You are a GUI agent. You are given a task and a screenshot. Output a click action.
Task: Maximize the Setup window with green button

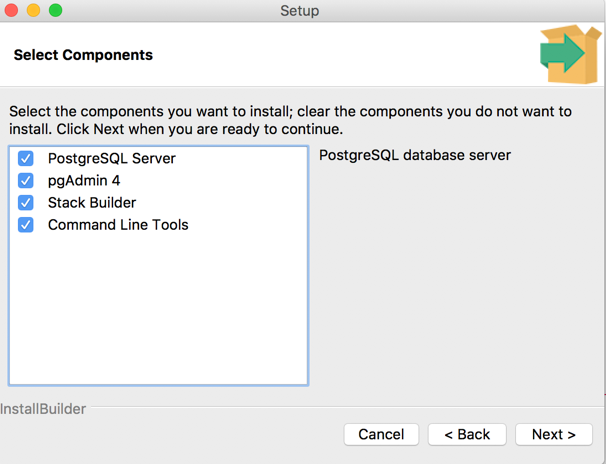(x=55, y=11)
